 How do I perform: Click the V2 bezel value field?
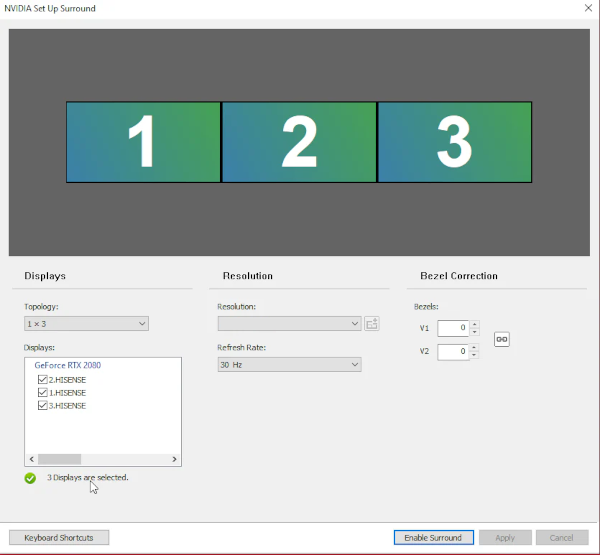[x=453, y=351]
